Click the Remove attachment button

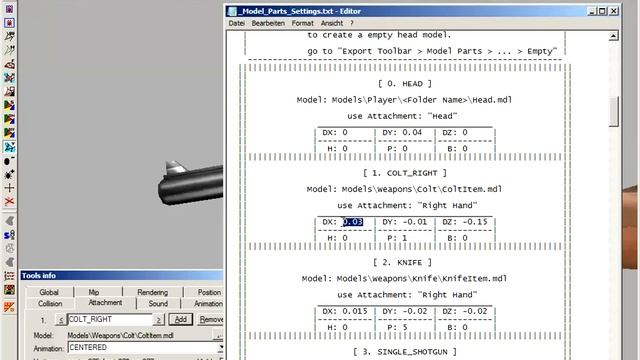tap(210, 320)
